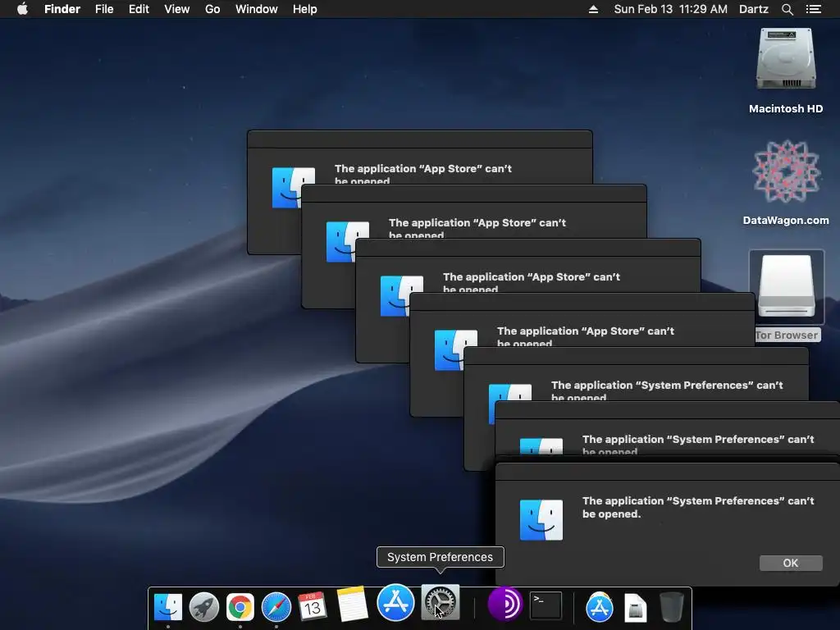Open Terminal from the Dock
Image resolution: width=840 pixels, height=630 pixels.
pos(546,606)
